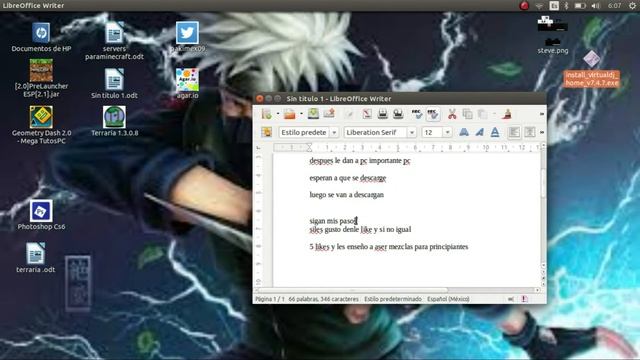
Task: Select the agar.io desktop icon
Action: [187, 84]
